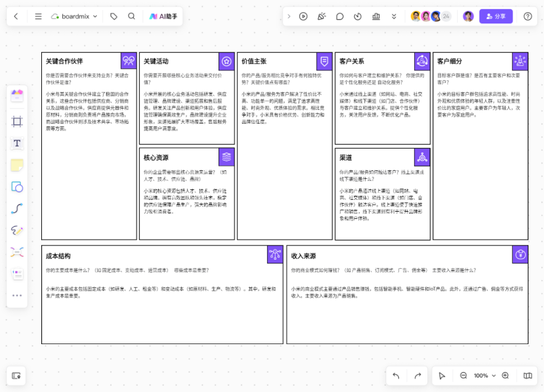Screen dimensions: 544x392
Task: Select the cursor pointer tool
Action: point(441,376)
